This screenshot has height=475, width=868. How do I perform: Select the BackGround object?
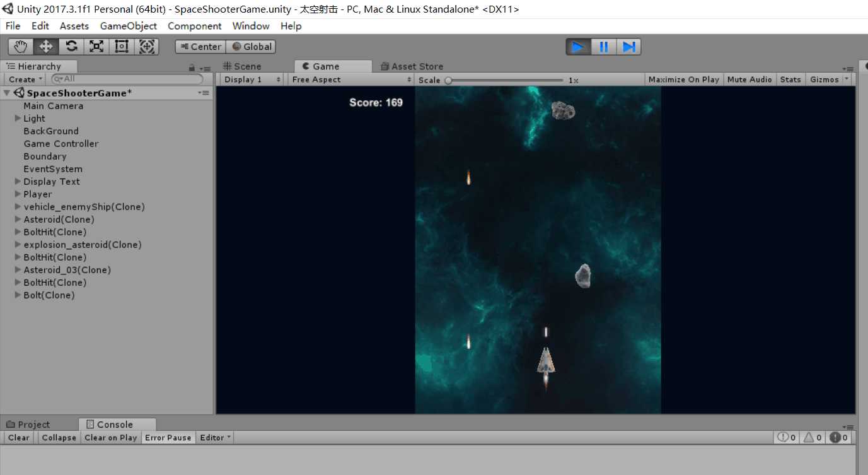coord(51,131)
